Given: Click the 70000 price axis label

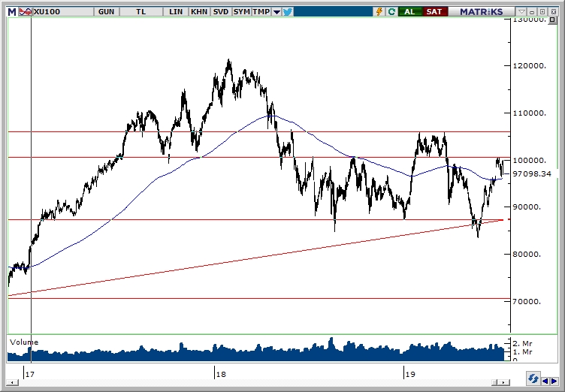Looking at the screenshot, I should [x=527, y=301].
